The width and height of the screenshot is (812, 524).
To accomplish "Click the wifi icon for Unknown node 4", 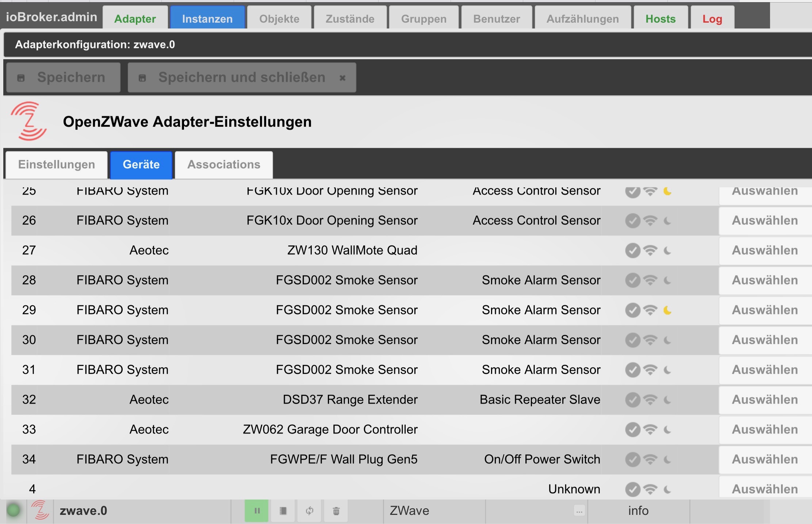I will pyautogui.click(x=650, y=489).
